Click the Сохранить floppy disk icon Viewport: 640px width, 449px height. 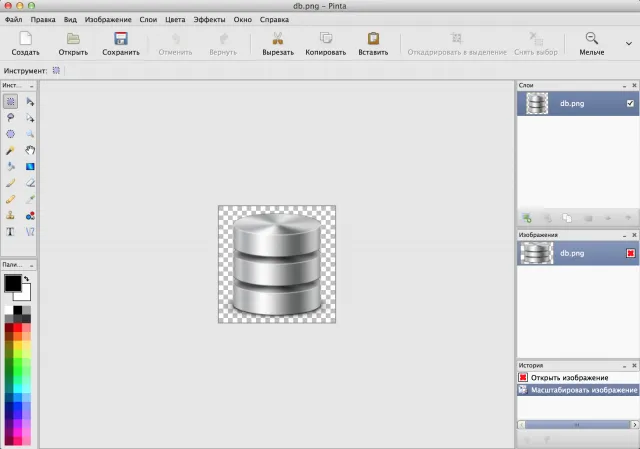(x=121, y=38)
